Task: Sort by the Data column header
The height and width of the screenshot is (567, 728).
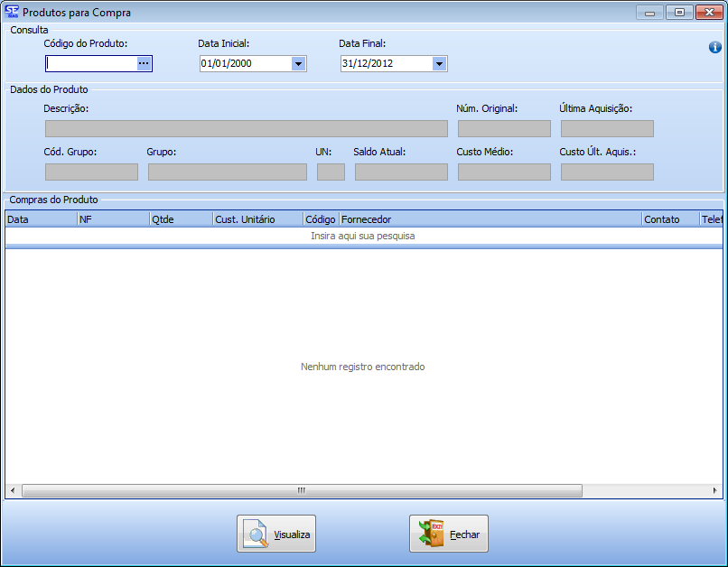Action: tap(41, 219)
